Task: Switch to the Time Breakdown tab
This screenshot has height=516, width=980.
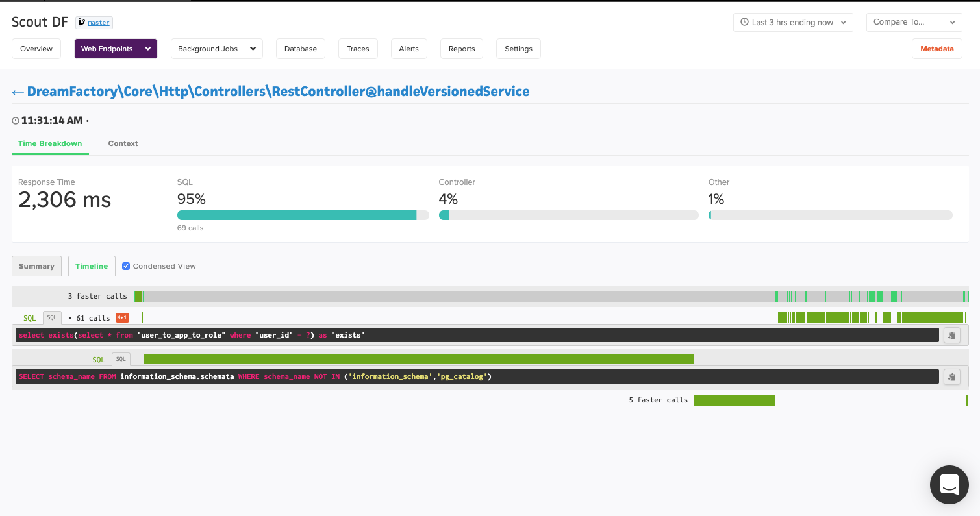Action: 50,143
